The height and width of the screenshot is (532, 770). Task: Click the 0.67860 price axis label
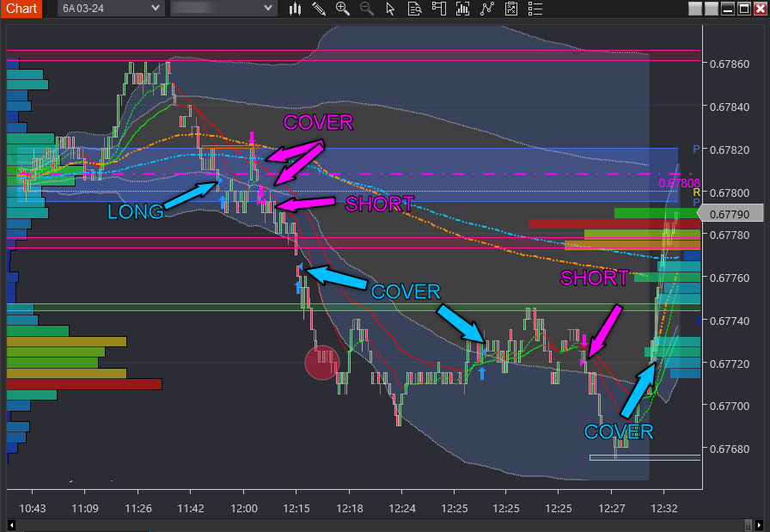point(730,64)
